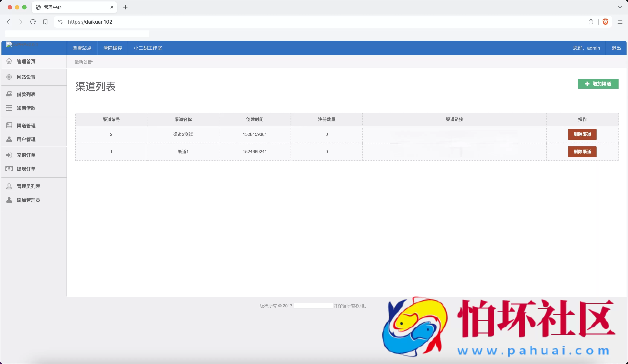628x364 pixels.
Task: Click the book icon beside 借款列表
Action: [9, 94]
